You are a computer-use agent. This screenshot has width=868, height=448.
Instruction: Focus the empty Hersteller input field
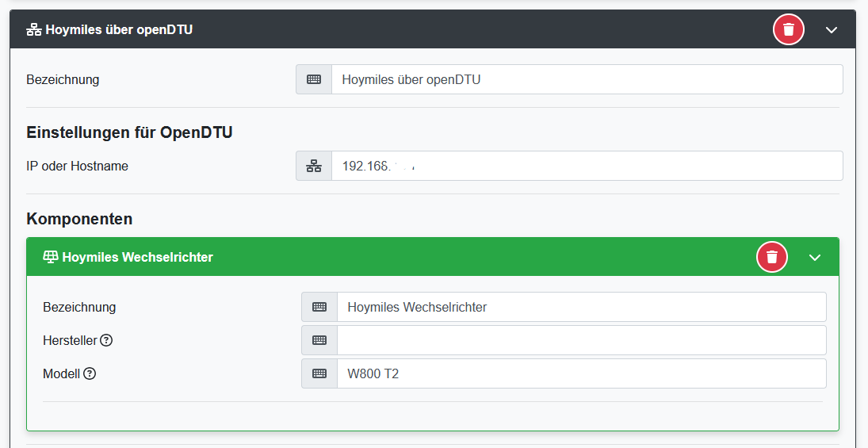pyautogui.click(x=581, y=340)
